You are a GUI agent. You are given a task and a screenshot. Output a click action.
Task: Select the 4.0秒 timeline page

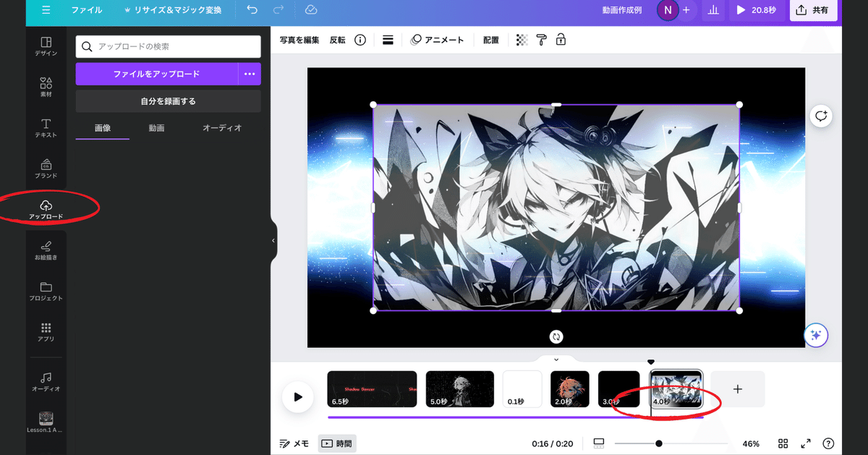tap(676, 389)
